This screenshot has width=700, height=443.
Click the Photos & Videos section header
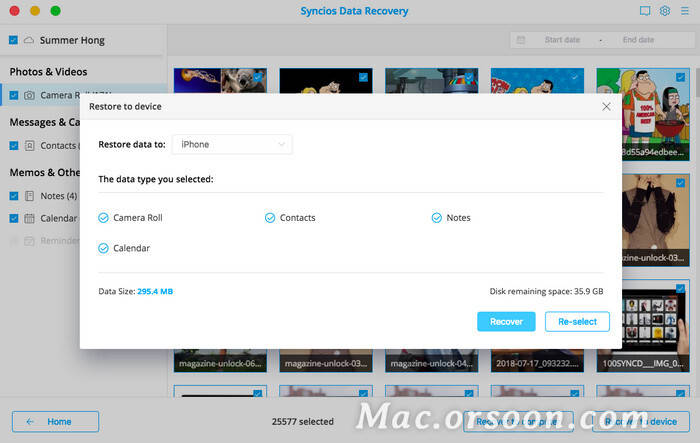pos(48,71)
